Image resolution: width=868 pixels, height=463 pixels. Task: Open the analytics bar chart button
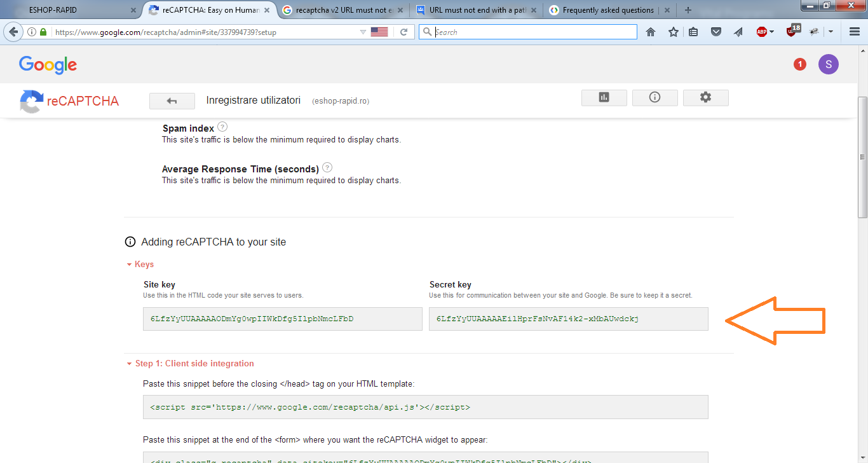[604, 97]
